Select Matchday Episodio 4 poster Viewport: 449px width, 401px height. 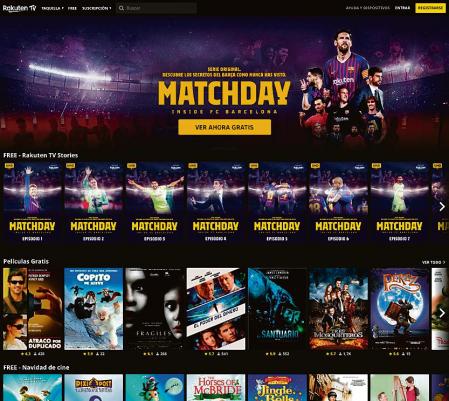(x=216, y=203)
